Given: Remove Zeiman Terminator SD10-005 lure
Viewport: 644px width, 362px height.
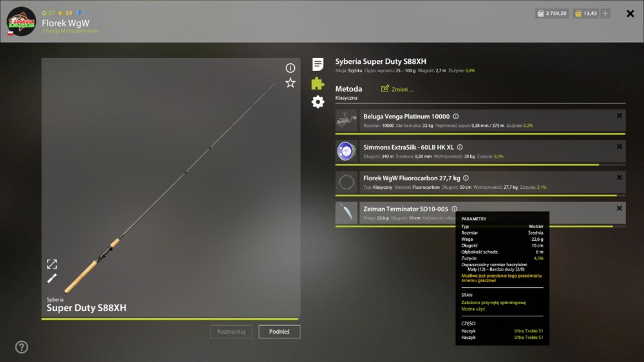Looking at the screenshot, I should (x=620, y=208).
